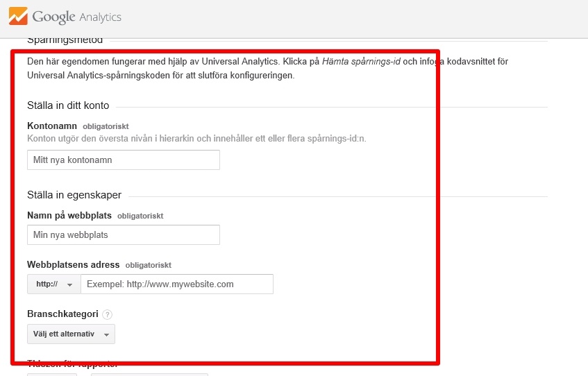Focus the website address input field

click(177, 284)
